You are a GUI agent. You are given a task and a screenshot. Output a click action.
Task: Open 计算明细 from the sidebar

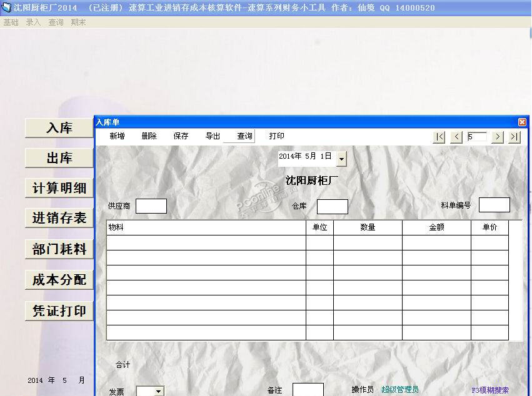59,188
